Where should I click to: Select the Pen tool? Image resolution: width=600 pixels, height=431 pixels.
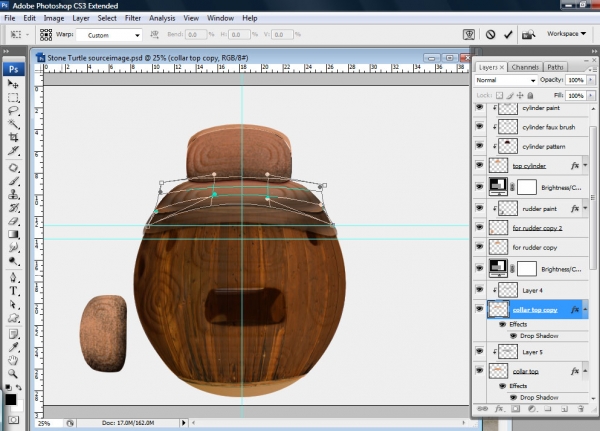13,277
